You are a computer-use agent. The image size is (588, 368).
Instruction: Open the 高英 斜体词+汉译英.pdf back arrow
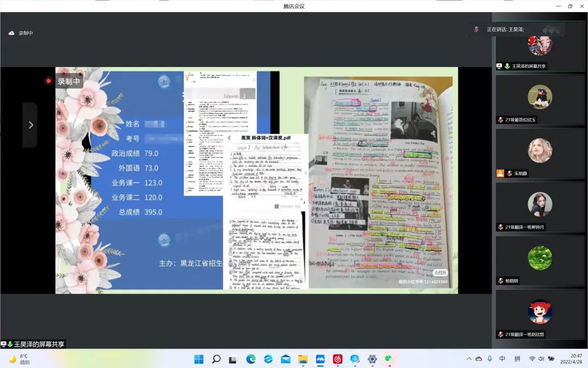click(230, 138)
